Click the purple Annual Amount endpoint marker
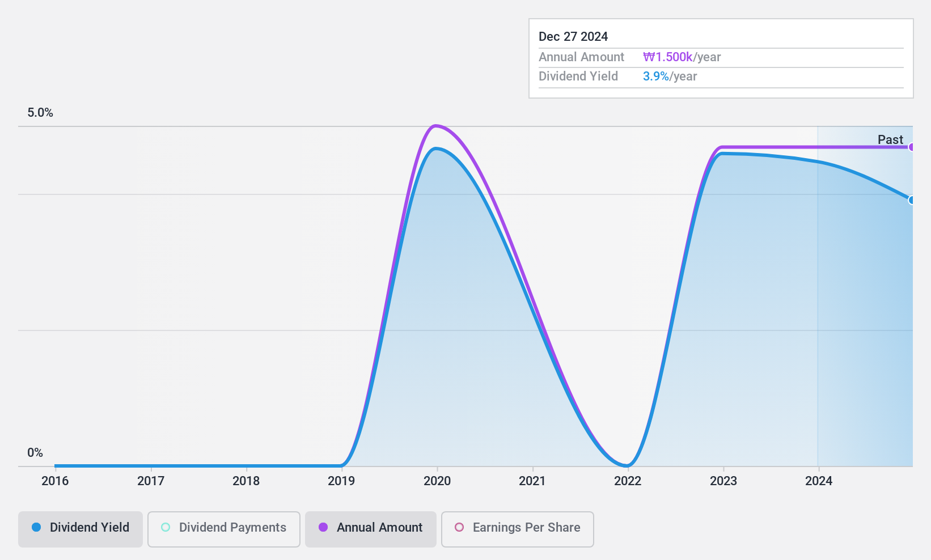Image resolution: width=931 pixels, height=560 pixels. 911,147
